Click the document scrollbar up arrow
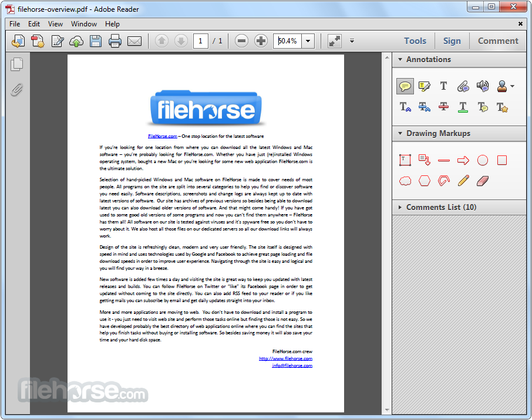The width and height of the screenshot is (532, 420). click(387, 58)
